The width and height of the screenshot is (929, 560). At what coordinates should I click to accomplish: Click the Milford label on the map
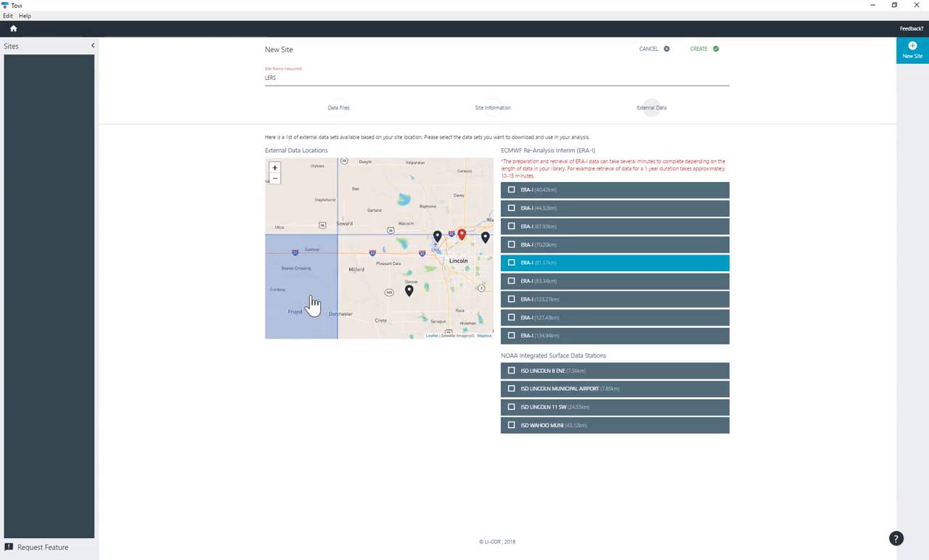point(356,269)
